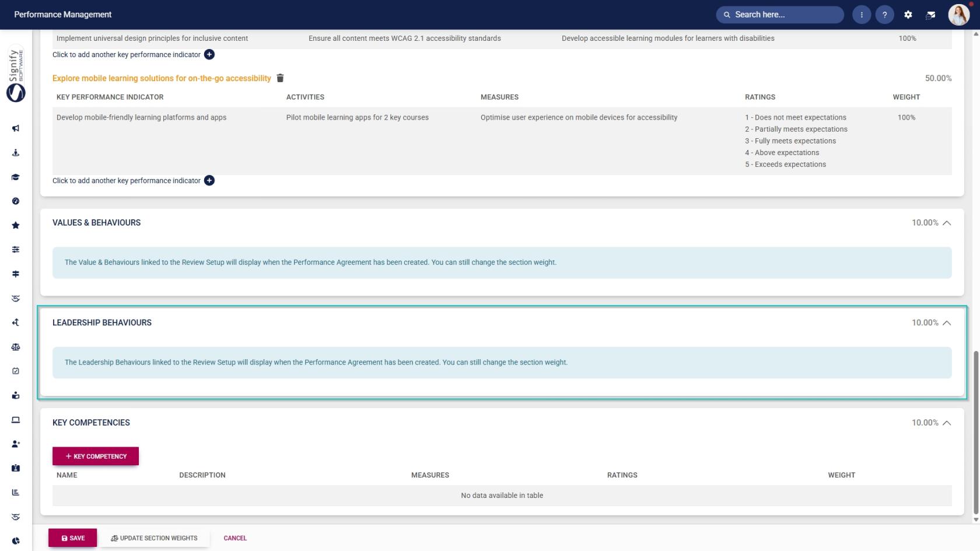This screenshot has height=551, width=980.
Task: Open the pie chart sidebar icon
Action: pos(16,541)
